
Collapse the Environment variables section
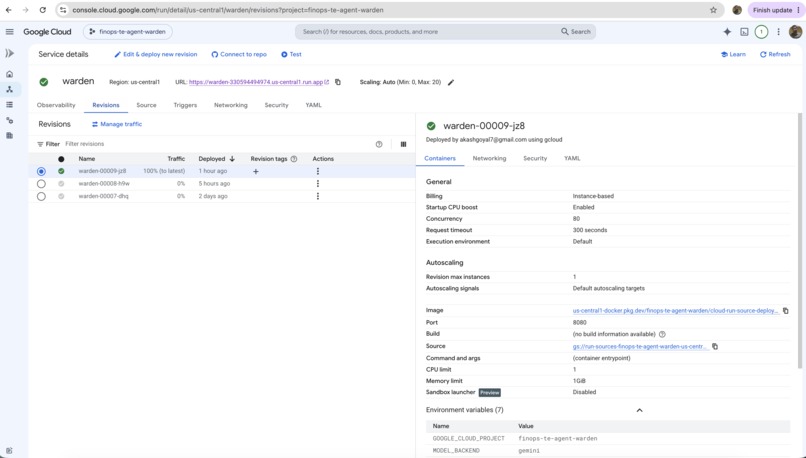[639, 410]
